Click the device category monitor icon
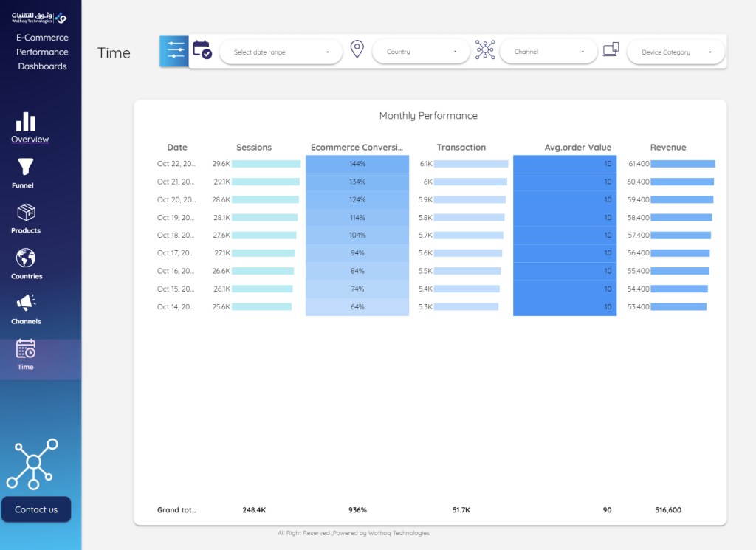Viewport: 756px width, 550px height. [611, 50]
